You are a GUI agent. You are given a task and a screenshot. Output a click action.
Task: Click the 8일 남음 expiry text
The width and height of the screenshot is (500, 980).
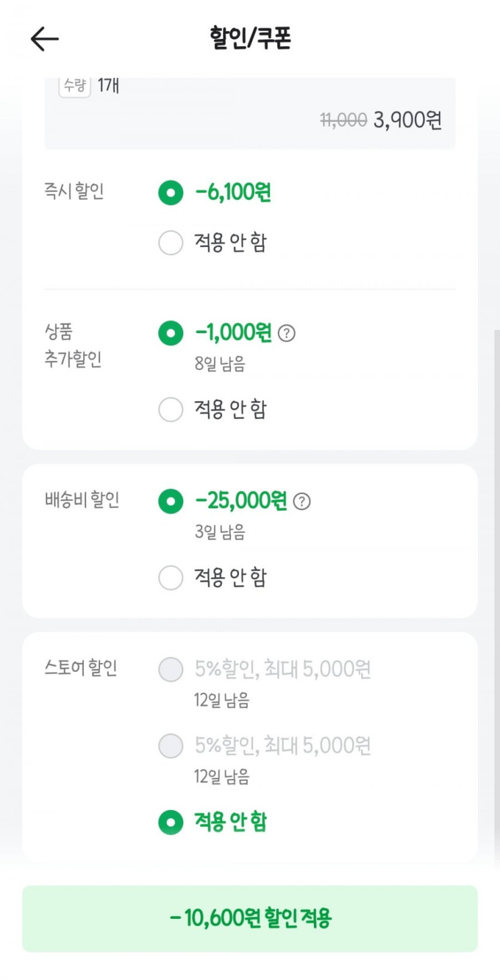tap(220, 364)
